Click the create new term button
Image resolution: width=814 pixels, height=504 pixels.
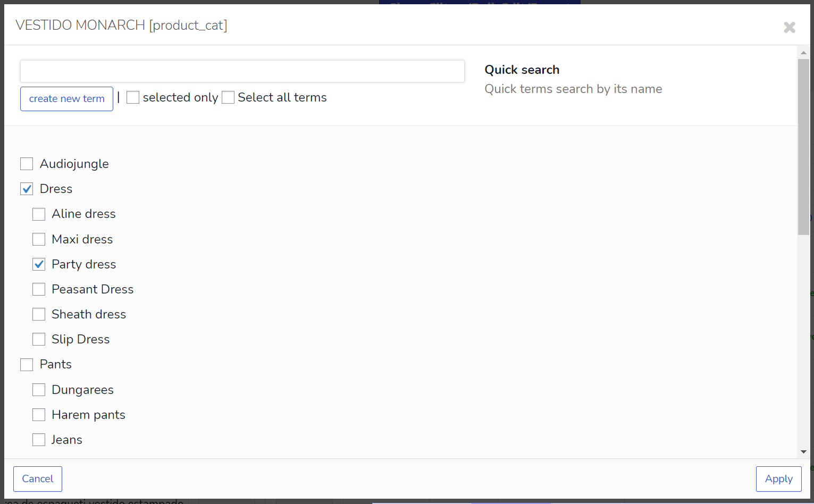(x=66, y=99)
